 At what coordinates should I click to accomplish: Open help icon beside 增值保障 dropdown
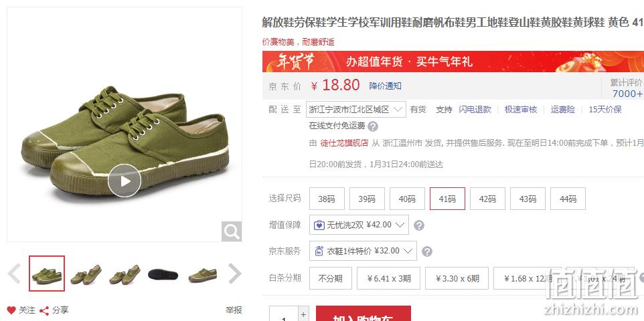click(x=418, y=225)
